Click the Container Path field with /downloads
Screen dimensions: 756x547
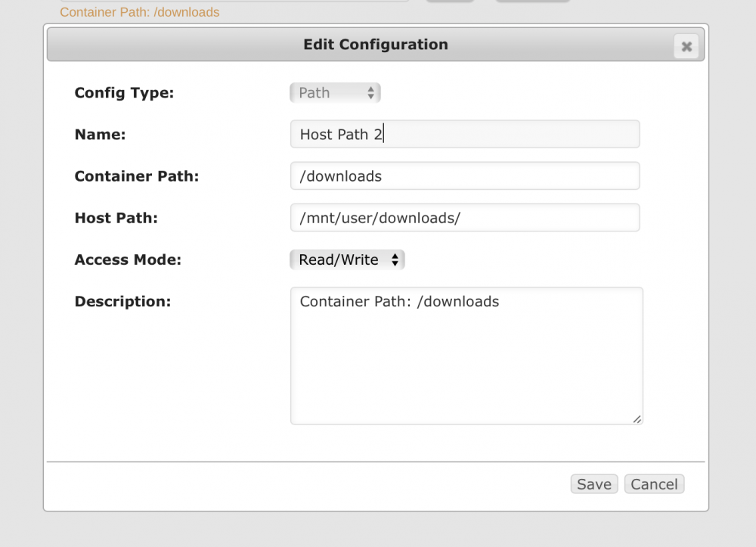tap(465, 176)
